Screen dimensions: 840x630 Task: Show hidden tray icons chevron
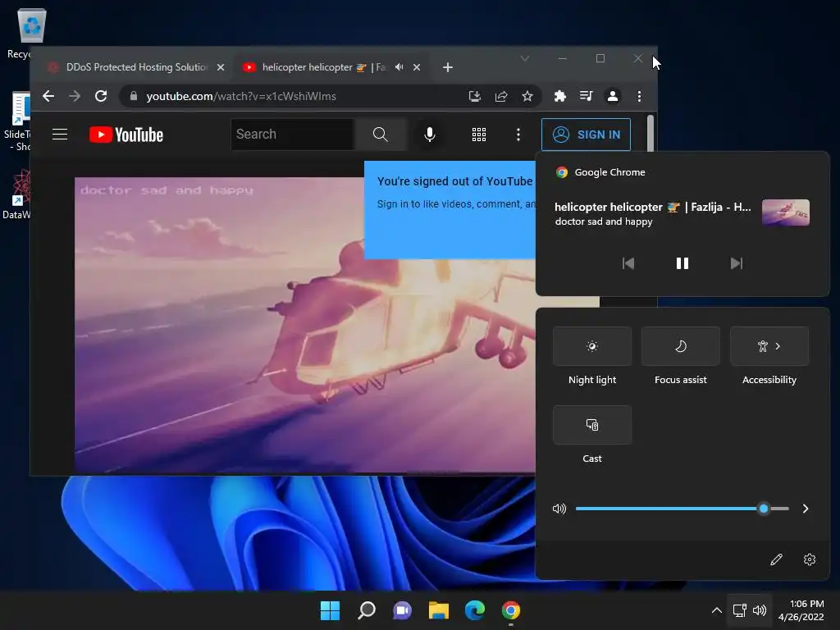716,610
